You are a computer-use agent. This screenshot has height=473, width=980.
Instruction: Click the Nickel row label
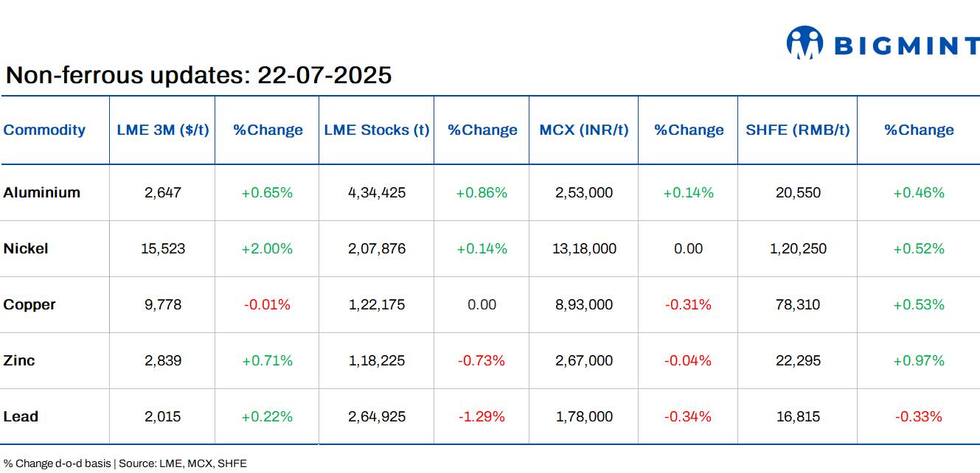click(x=26, y=248)
